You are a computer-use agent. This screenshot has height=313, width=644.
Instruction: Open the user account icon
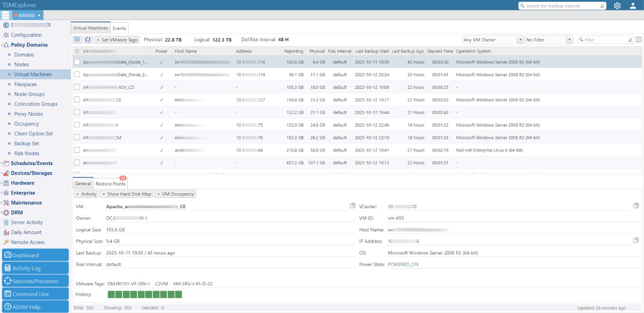pos(633,6)
